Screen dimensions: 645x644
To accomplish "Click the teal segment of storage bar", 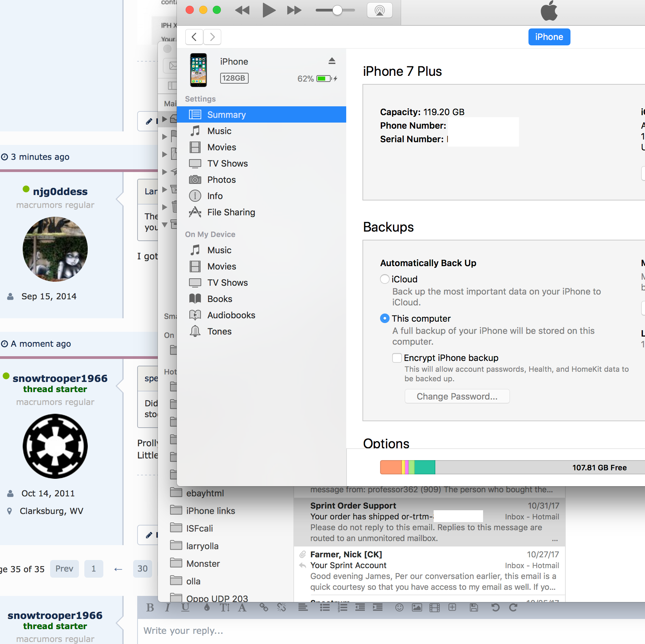I will (425, 467).
